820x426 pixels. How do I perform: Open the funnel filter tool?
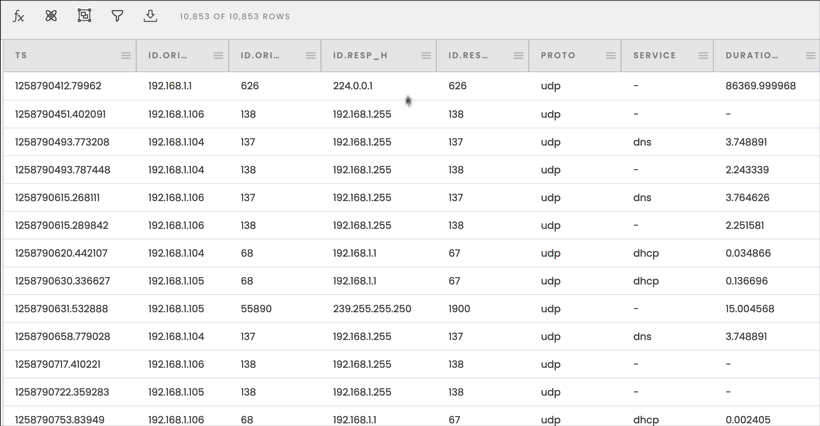tap(117, 16)
